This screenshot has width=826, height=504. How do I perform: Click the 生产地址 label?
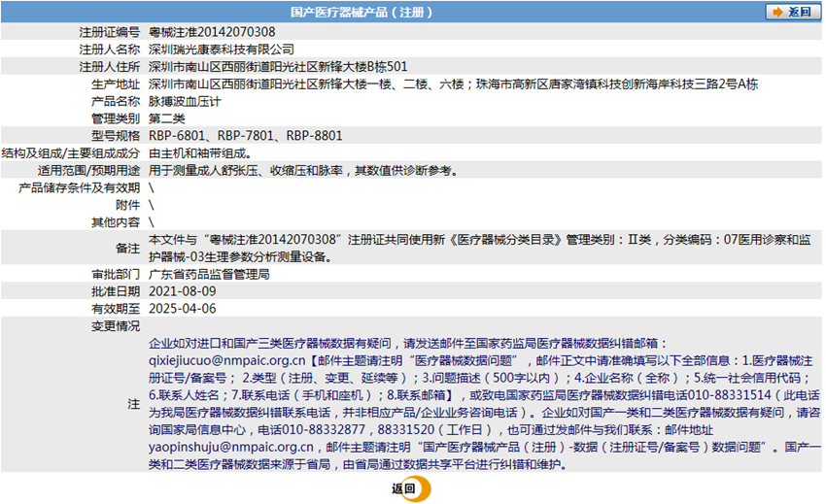[116, 84]
